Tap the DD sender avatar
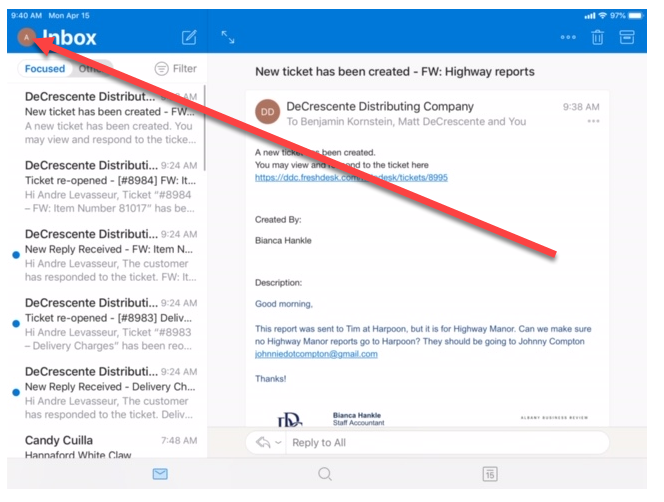 coord(267,112)
